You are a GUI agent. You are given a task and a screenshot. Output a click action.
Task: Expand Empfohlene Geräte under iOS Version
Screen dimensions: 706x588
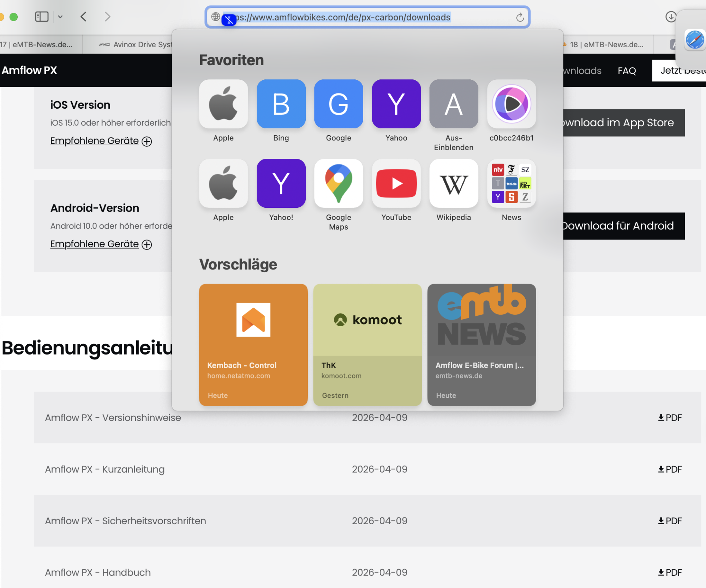(101, 141)
